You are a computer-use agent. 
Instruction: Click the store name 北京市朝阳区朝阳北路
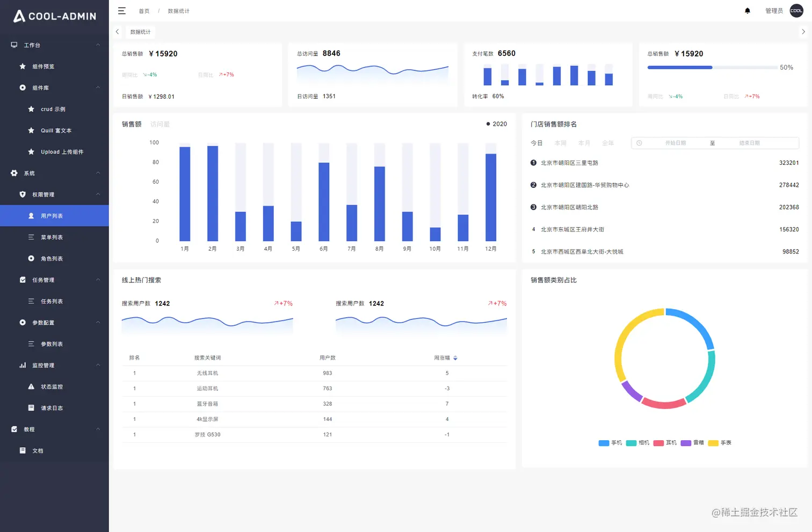569,207
